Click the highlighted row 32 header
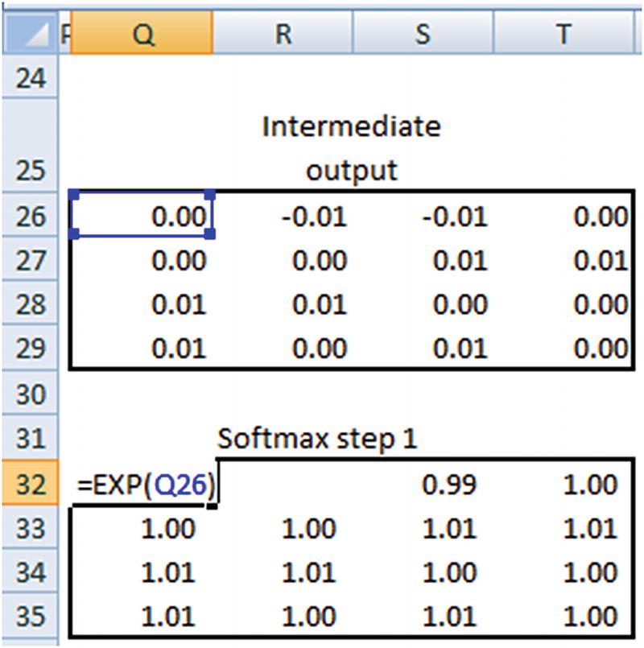 [29, 484]
